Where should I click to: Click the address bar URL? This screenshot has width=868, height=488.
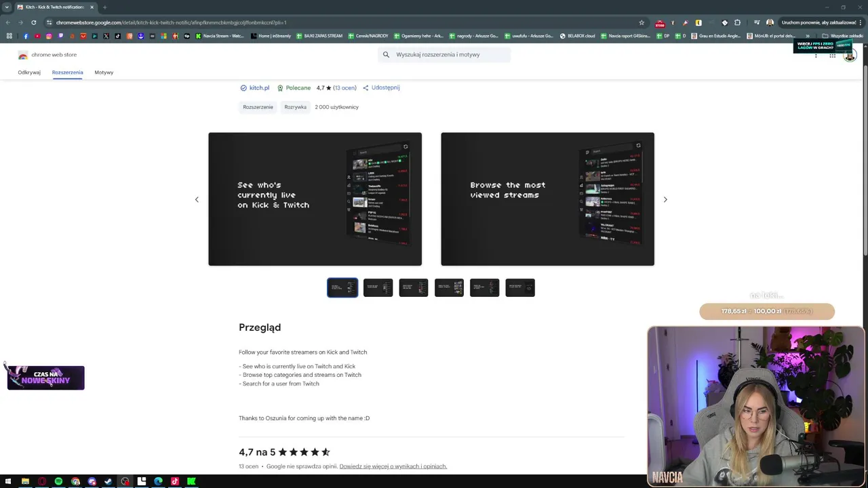(171, 22)
